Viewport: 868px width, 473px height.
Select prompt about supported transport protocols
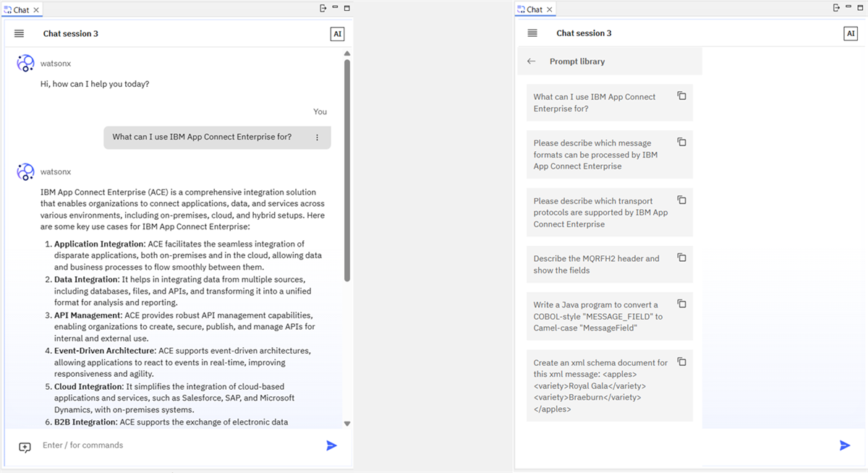pos(610,213)
